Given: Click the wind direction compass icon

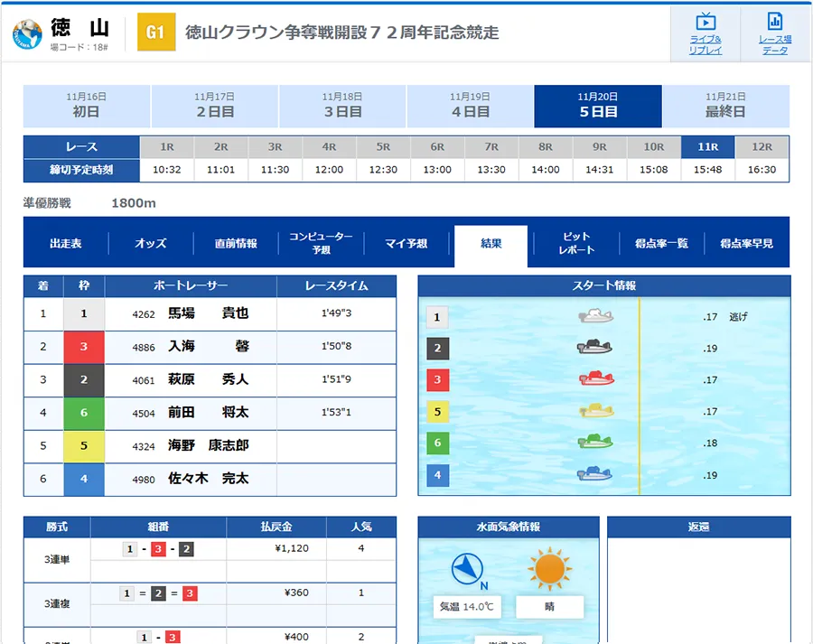Looking at the screenshot, I should click(x=469, y=569).
